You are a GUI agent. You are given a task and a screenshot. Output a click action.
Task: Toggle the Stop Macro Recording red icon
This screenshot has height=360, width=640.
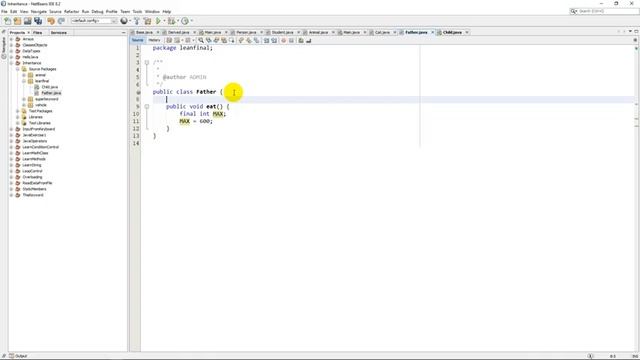[284, 40]
